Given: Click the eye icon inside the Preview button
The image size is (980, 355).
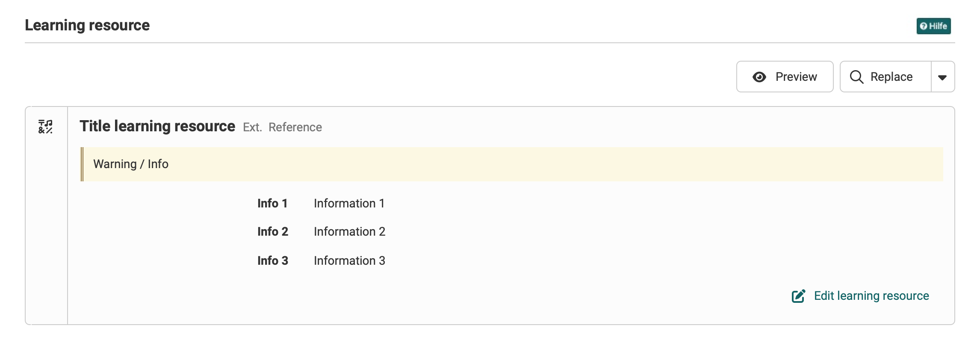Looking at the screenshot, I should pyautogui.click(x=759, y=77).
